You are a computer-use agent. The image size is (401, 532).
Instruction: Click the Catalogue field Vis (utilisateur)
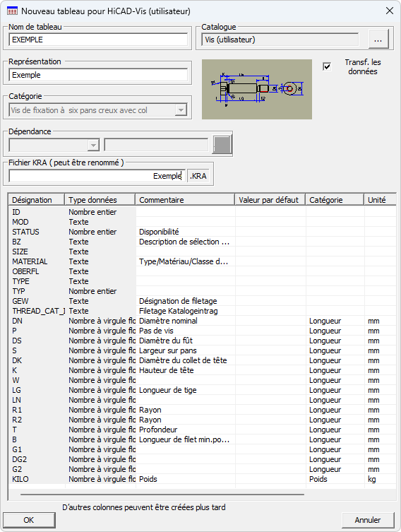coord(280,40)
